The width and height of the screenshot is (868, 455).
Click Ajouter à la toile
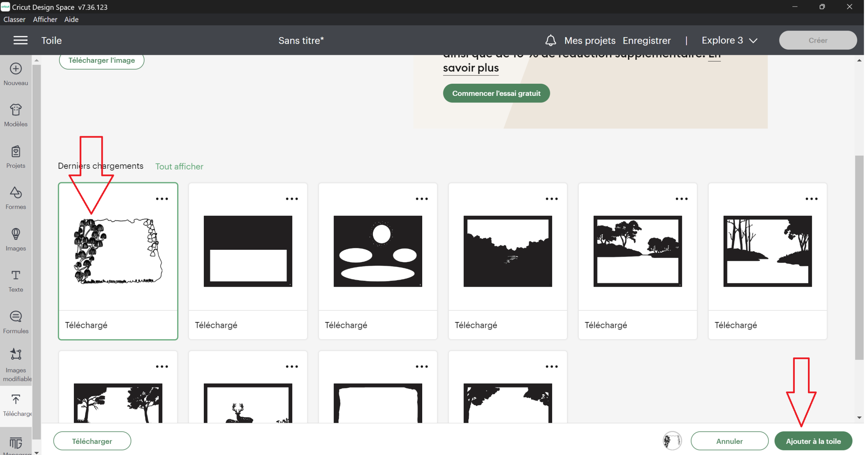tap(813, 441)
